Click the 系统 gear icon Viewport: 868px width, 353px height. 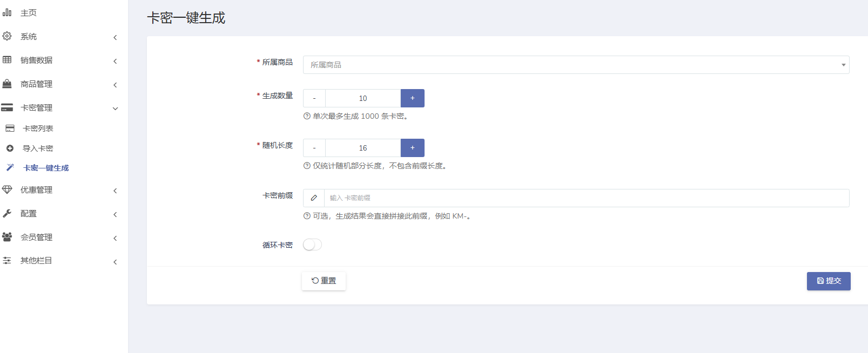7,36
